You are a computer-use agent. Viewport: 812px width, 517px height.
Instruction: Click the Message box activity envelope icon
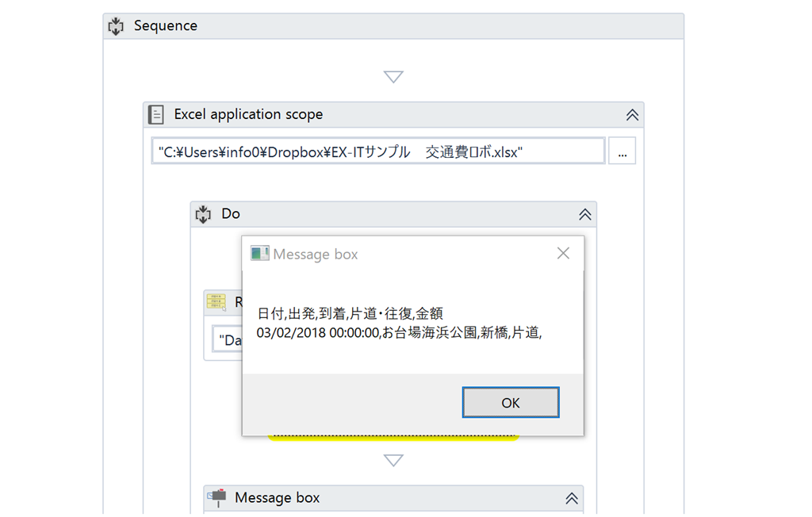click(x=216, y=498)
